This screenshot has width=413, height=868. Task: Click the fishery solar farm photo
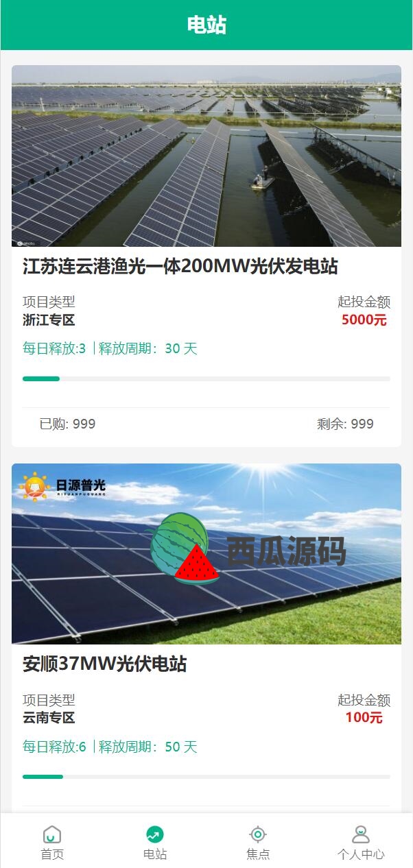(x=206, y=156)
